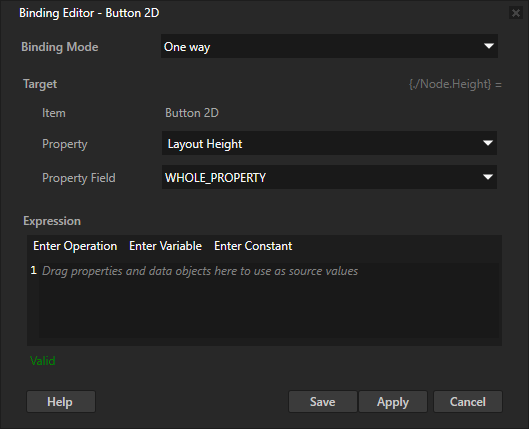The image size is (529, 429).
Task: Click the Binding Mode label
Action: point(60,47)
